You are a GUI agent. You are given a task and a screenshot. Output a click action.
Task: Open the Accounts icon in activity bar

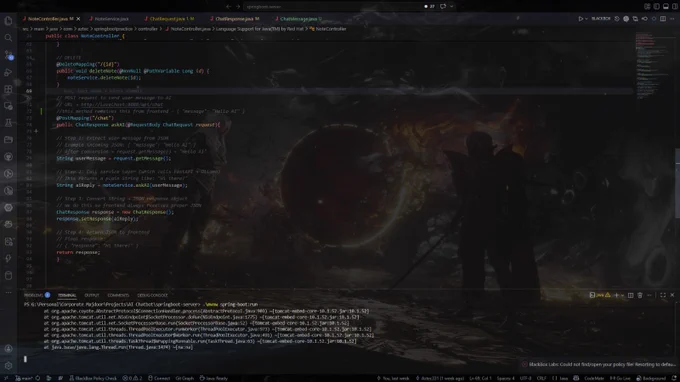8,349
